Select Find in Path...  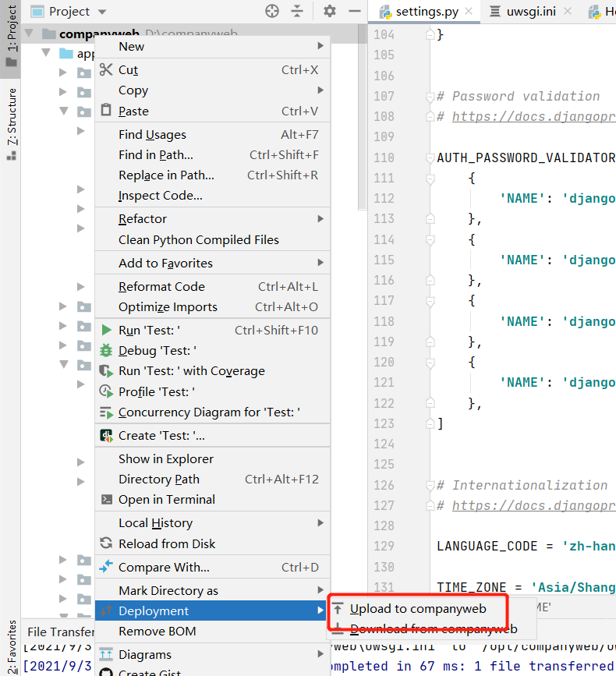click(213, 155)
